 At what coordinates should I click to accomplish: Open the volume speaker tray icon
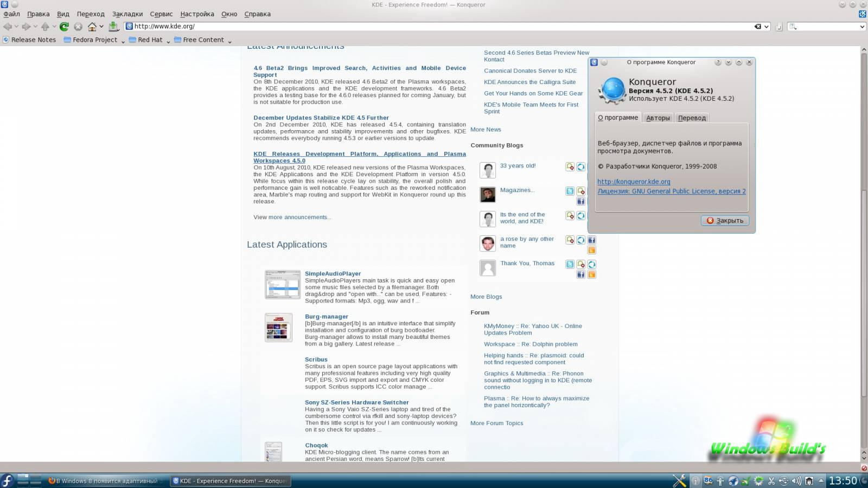click(x=796, y=481)
